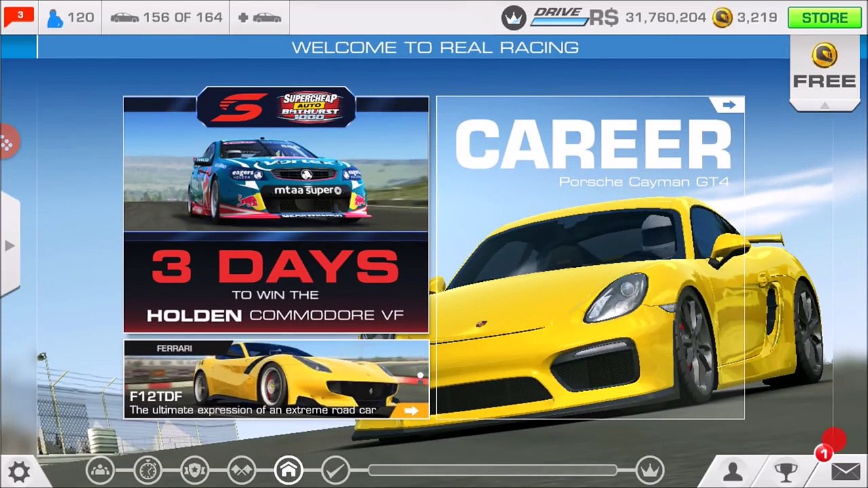Tap the DRIVE points meter
This screenshot has width=868, height=488.
pyautogui.click(x=559, y=17)
